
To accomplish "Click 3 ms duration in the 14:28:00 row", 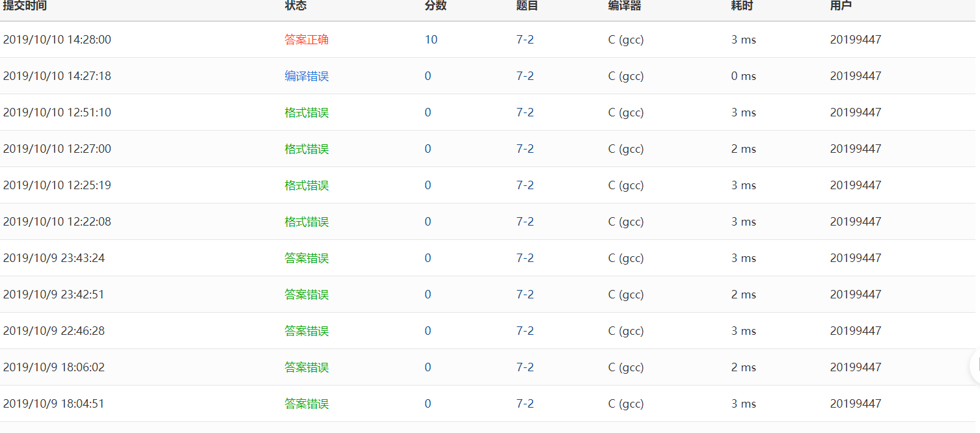I will click(x=744, y=40).
